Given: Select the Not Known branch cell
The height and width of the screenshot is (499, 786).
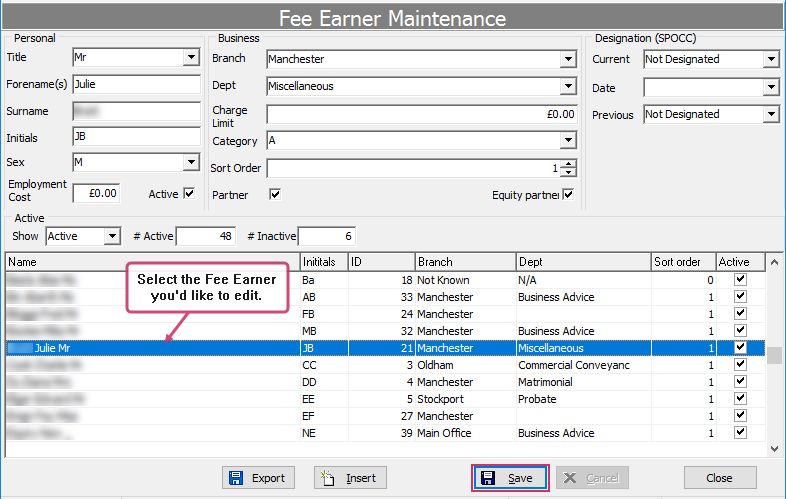Looking at the screenshot, I should (466, 280).
